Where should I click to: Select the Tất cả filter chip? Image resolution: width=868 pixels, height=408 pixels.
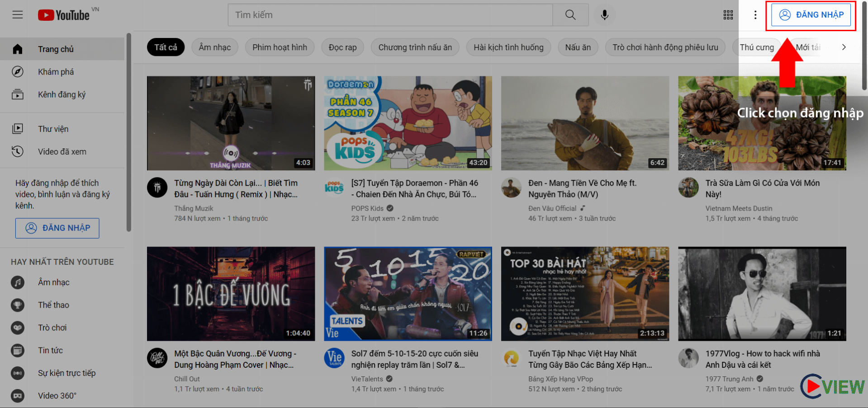coord(166,47)
